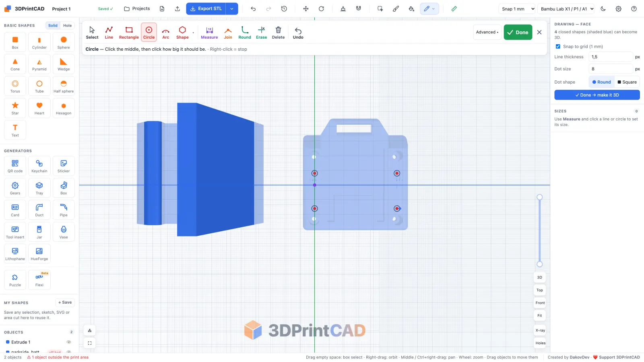Choose the Rectangle sketch tool
Screen dimensions: 644x362
(x=129, y=33)
